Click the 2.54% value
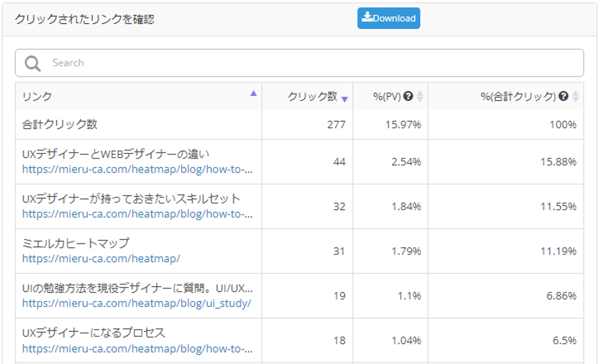 pos(406,162)
